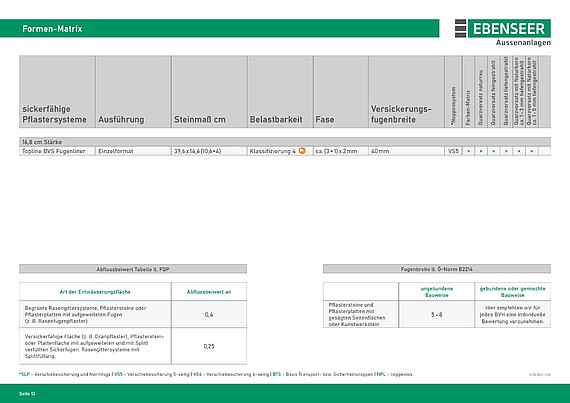Click the EBENSEER brand name
Viewport: 570px width, 403px height.
click(x=509, y=28)
